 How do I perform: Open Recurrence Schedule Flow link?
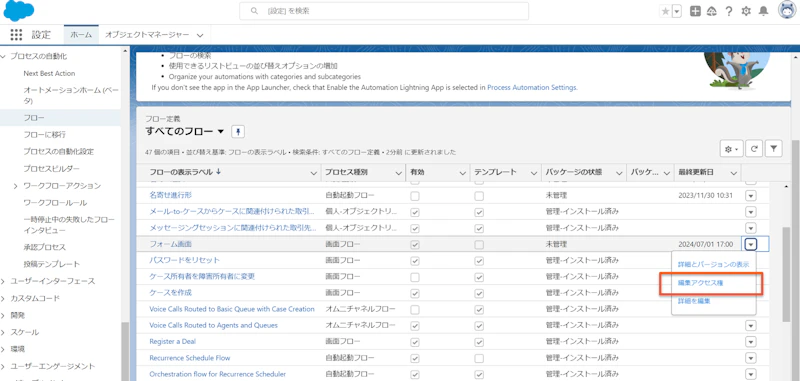click(190, 358)
